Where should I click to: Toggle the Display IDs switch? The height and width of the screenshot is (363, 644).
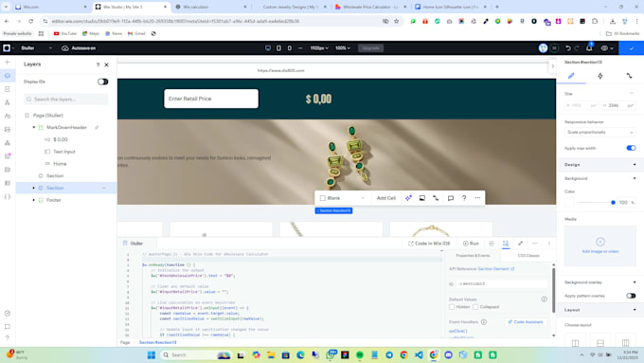click(102, 82)
